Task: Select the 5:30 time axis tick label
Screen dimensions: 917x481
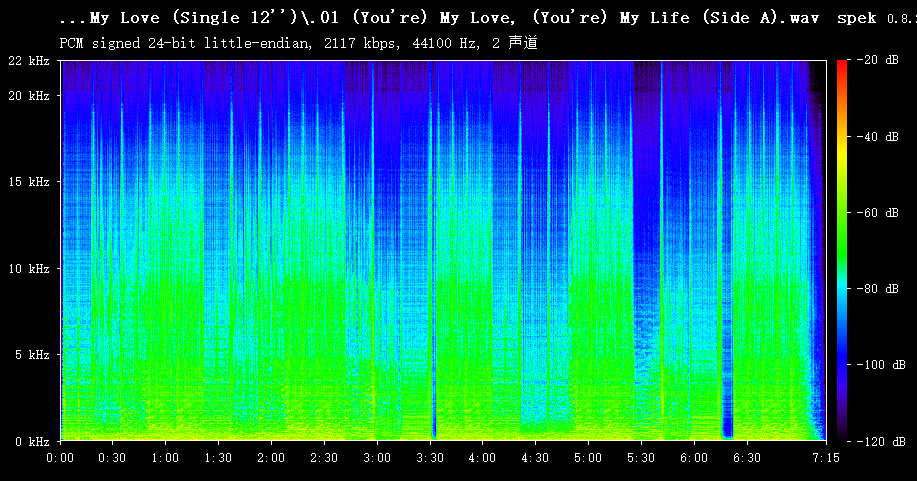Action: (x=640, y=458)
